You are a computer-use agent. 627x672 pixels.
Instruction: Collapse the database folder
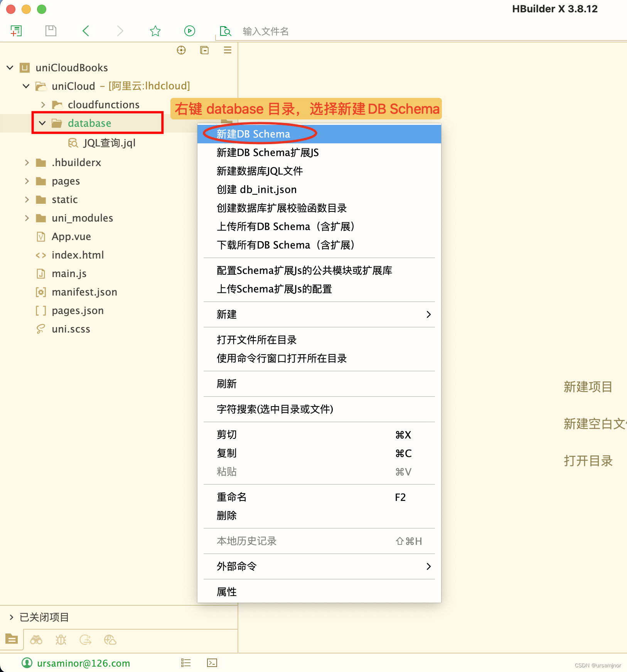[x=42, y=123]
